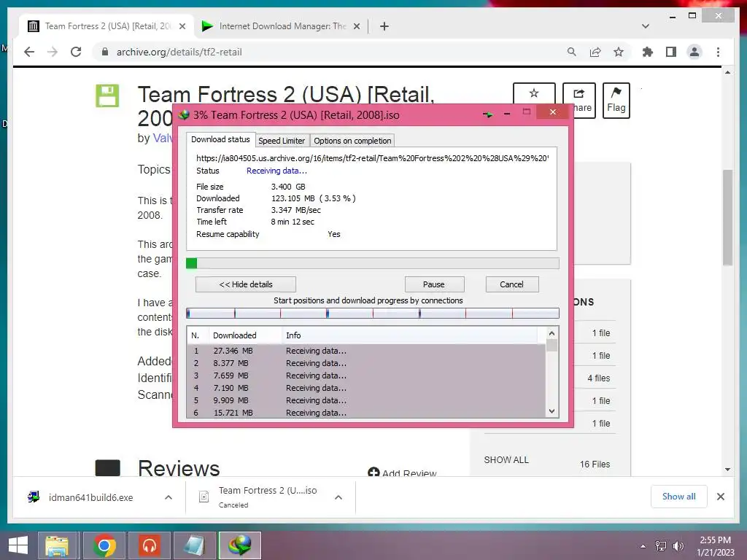Toggle the Chrome side panel icon
The width and height of the screenshot is (747, 560).
click(671, 52)
